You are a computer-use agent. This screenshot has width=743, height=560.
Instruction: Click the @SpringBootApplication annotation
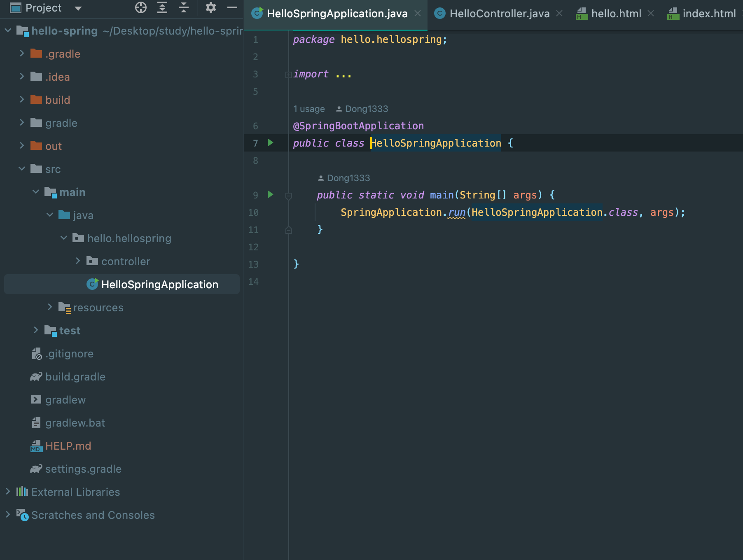click(x=358, y=126)
